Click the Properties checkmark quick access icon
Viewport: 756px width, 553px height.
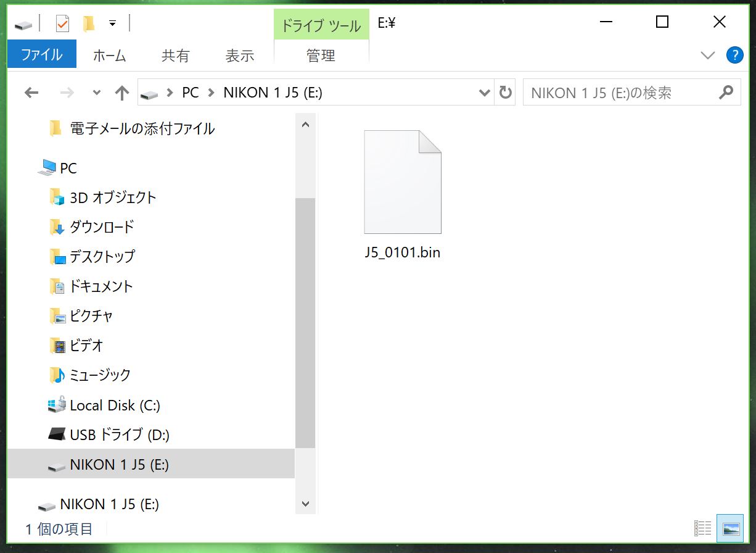pyautogui.click(x=62, y=23)
